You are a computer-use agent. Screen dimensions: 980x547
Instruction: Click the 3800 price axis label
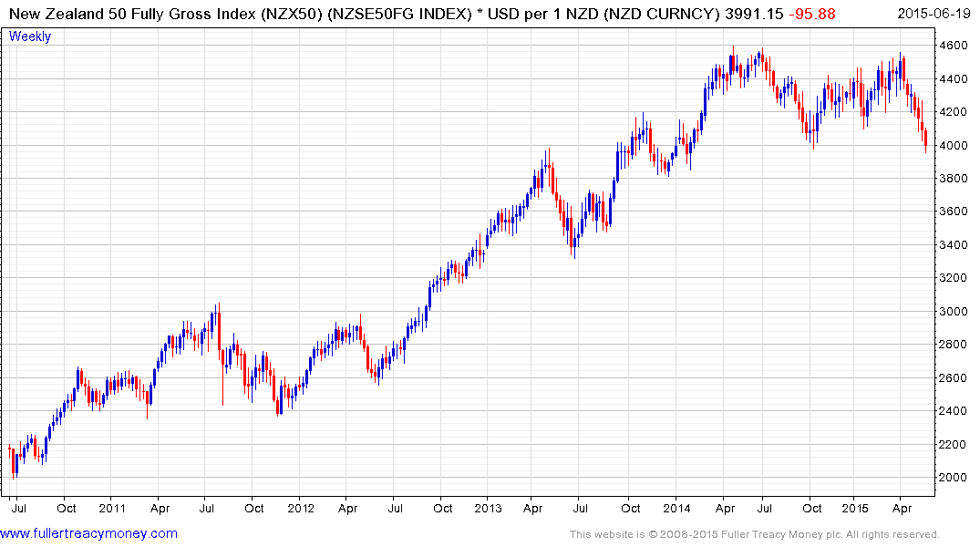[x=954, y=178]
